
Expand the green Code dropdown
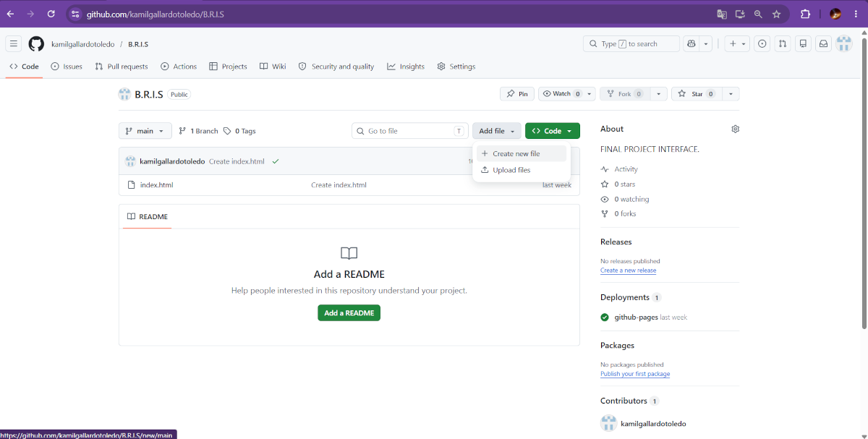click(x=553, y=131)
